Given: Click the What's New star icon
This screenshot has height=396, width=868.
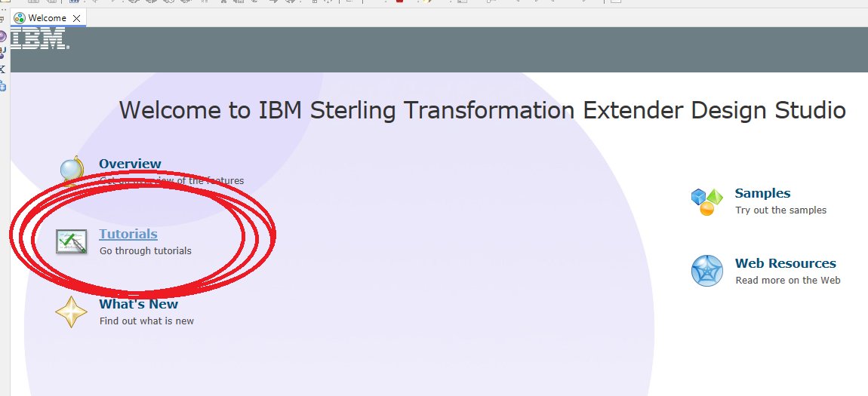Looking at the screenshot, I should pyautogui.click(x=72, y=312).
